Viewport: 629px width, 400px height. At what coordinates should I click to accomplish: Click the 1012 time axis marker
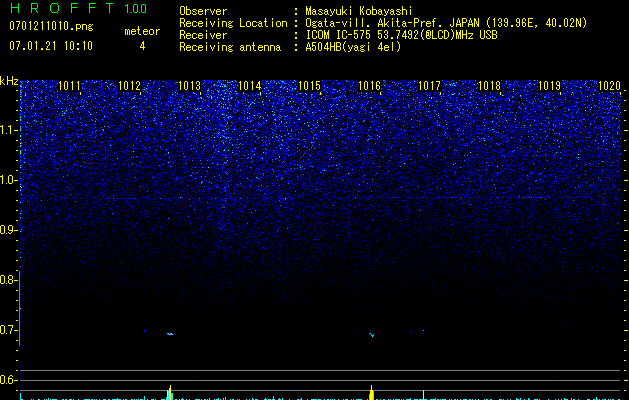click(130, 86)
